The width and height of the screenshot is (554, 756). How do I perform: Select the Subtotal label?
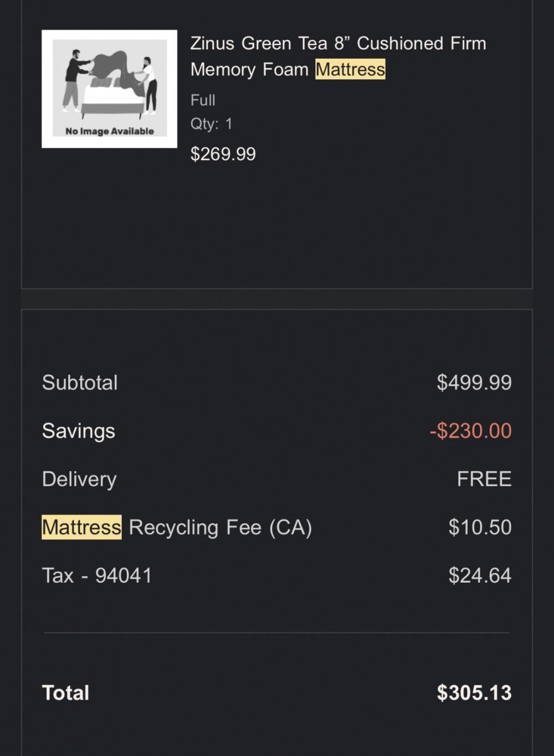point(80,383)
